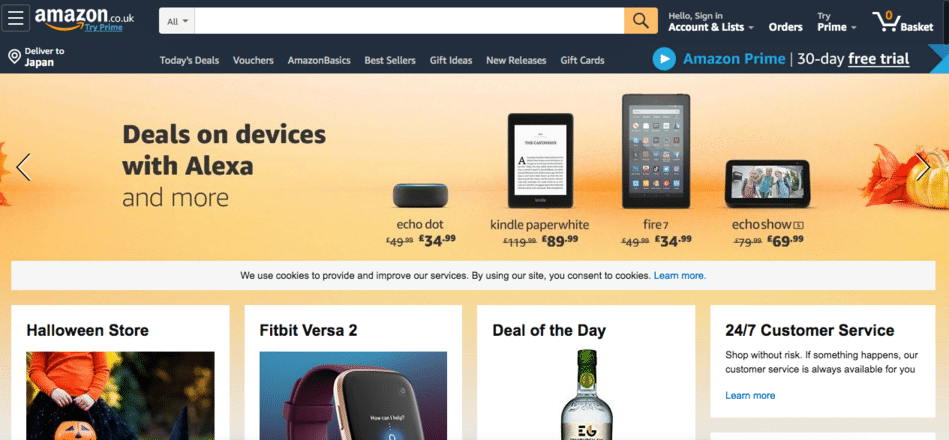949x440 pixels.
Task: Open Today's Deals in navigation bar
Action: (x=189, y=61)
